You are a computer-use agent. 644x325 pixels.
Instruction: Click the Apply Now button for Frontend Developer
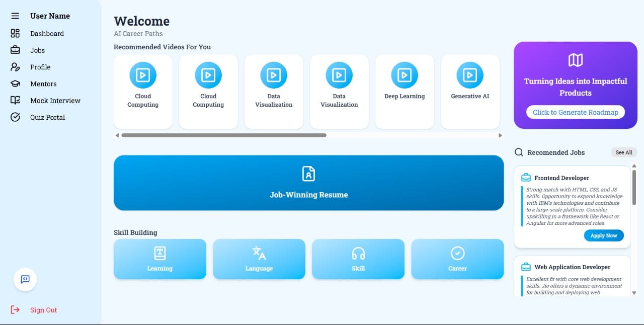click(x=604, y=235)
